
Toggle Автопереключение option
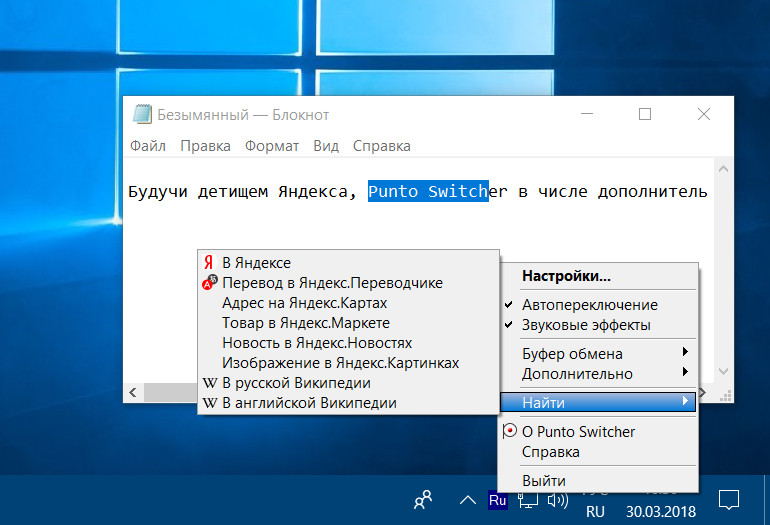(x=598, y=305)
